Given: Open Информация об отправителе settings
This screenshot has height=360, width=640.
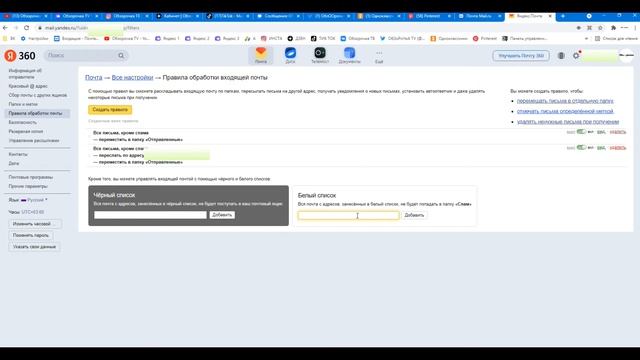Looking at the screenshot, I should (25, 73).
